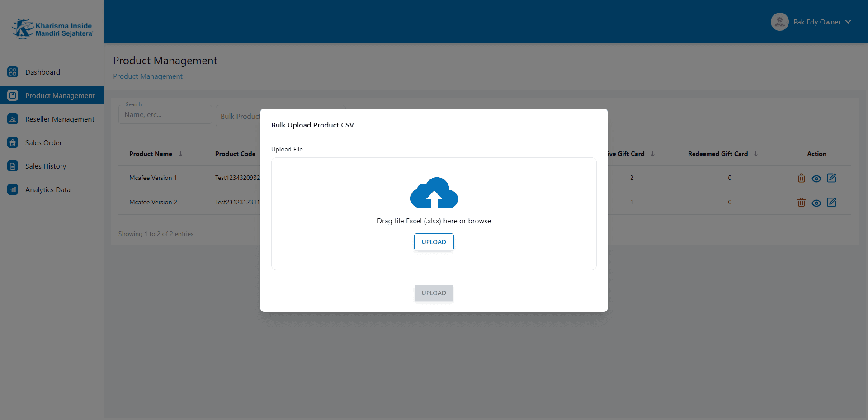Click the Bulk Upload Product CSV title
This screenshot has height=420, width=868.
[x=312, y=125]
